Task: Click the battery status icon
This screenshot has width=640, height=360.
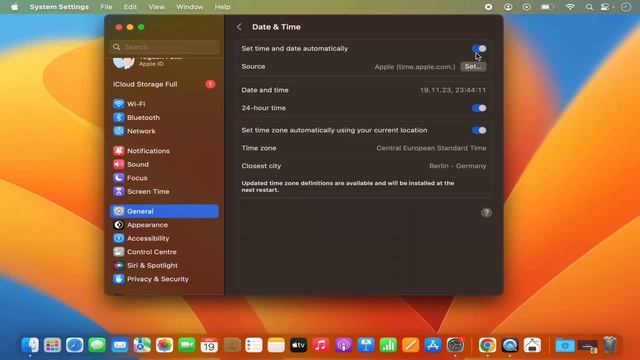Action: tap(547, 7)
